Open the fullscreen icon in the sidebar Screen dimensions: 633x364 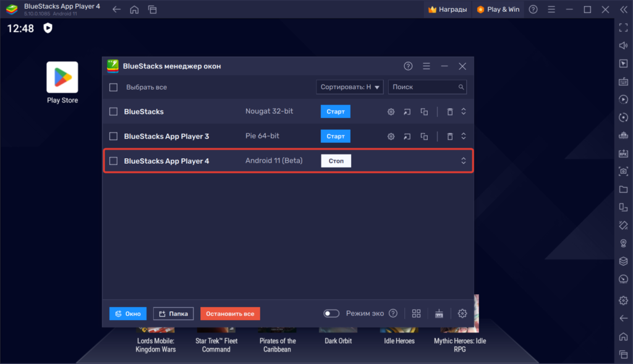pos(623,27)
